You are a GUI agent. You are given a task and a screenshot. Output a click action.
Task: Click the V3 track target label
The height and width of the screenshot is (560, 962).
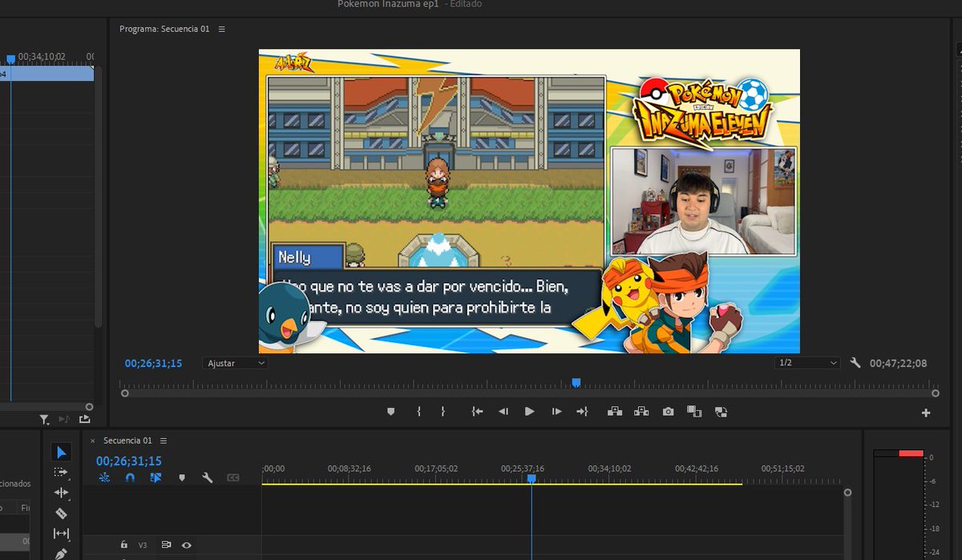[143, 545]
